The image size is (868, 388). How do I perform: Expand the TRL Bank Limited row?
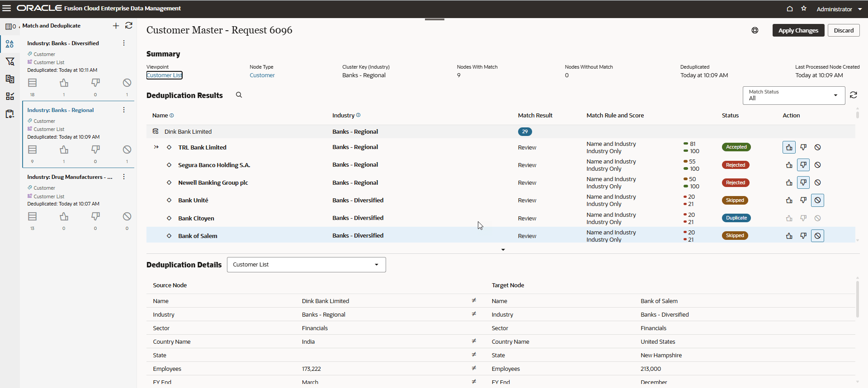pos(156,147)
